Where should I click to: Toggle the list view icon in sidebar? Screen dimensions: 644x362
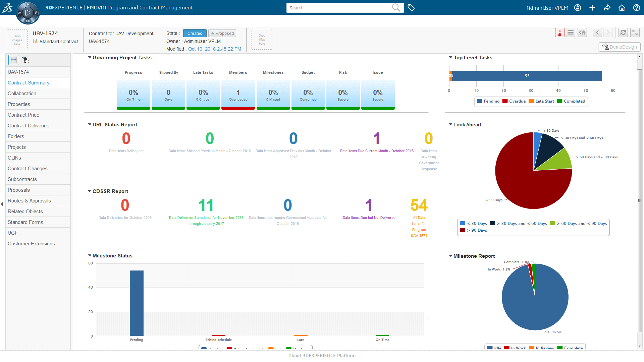coord(14,60)
